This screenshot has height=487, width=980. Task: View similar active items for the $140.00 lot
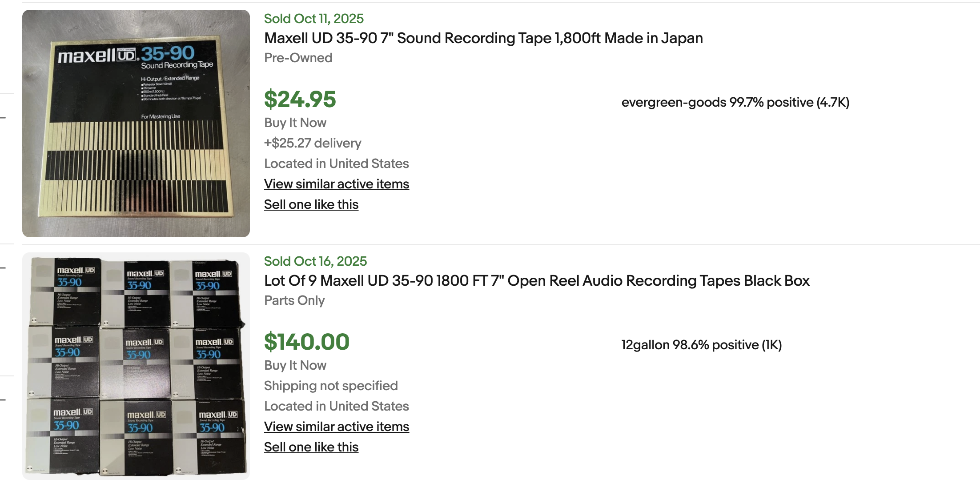(x=337, y=427)
